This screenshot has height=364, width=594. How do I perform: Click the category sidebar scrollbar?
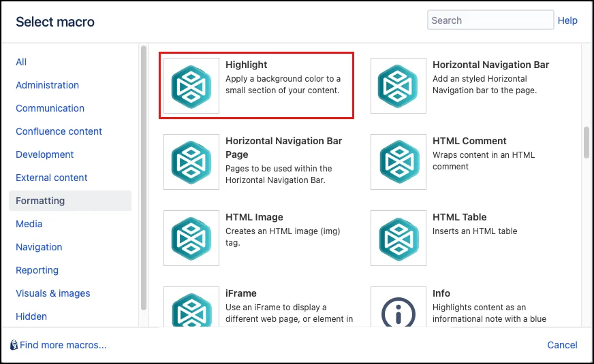[x=144, y=178]
